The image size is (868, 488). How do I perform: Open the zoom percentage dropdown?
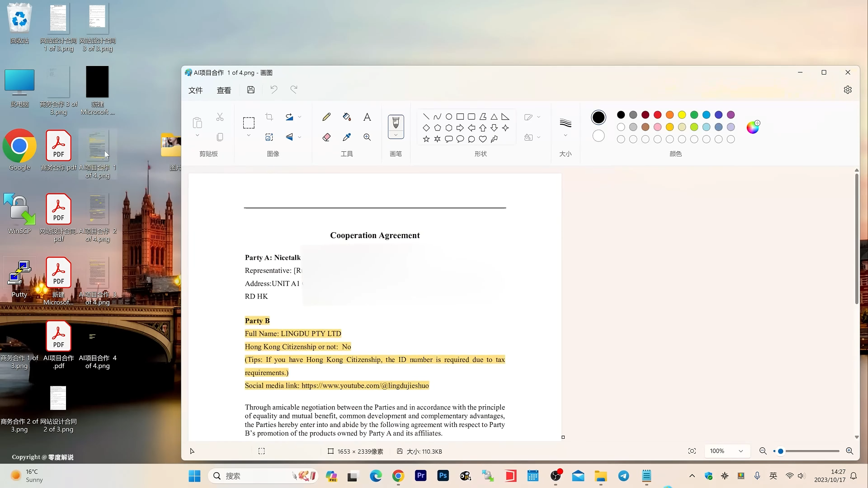click(x=741, y=451)
